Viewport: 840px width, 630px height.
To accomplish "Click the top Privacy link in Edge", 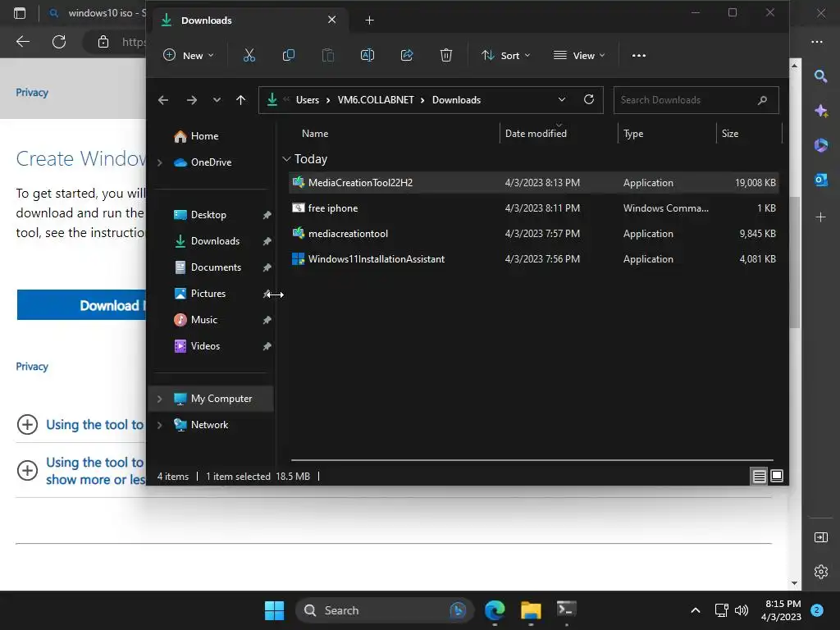I will tap(32, 92).
